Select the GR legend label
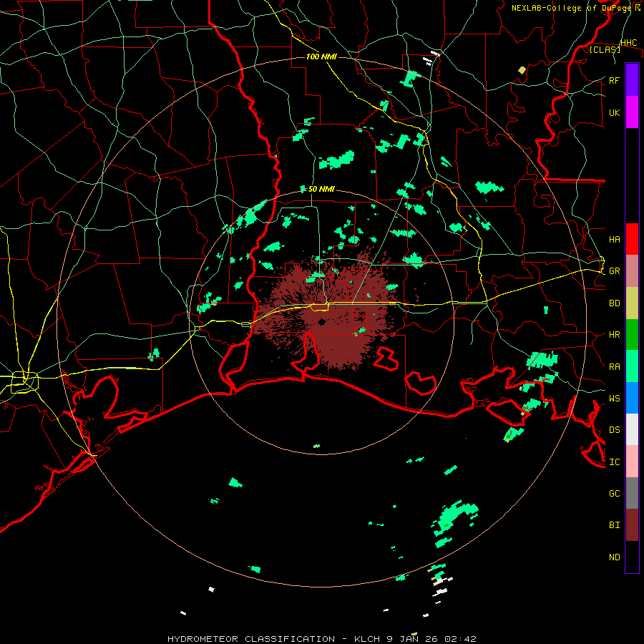Viewport: 644px width, 644px height. pyautogui.click(x=614, y=271)
